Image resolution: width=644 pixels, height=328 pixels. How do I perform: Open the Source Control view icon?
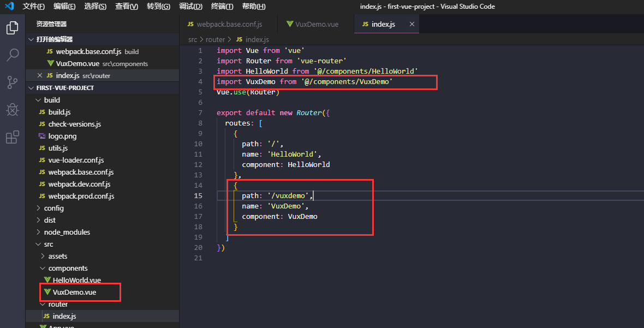12,82
